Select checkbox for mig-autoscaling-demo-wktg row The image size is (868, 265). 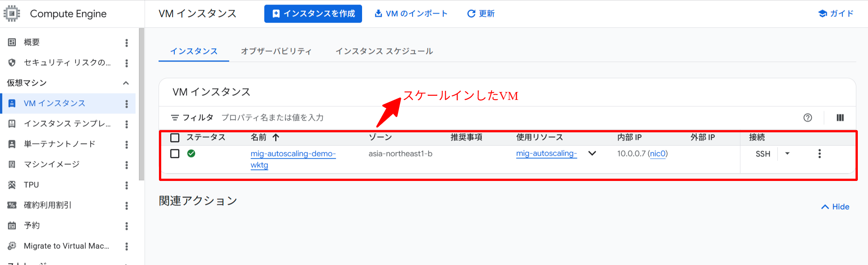[x=175, y=154]
